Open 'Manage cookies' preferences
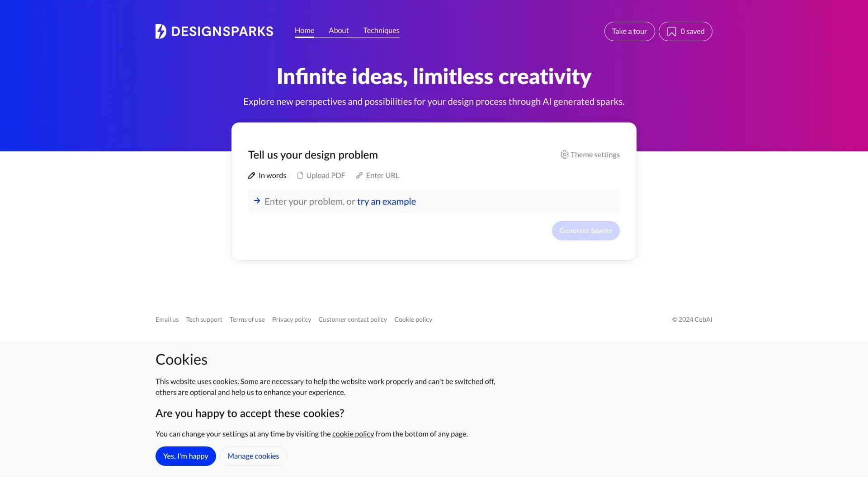Viewport: 868px width, 488px height. (253, 456)
